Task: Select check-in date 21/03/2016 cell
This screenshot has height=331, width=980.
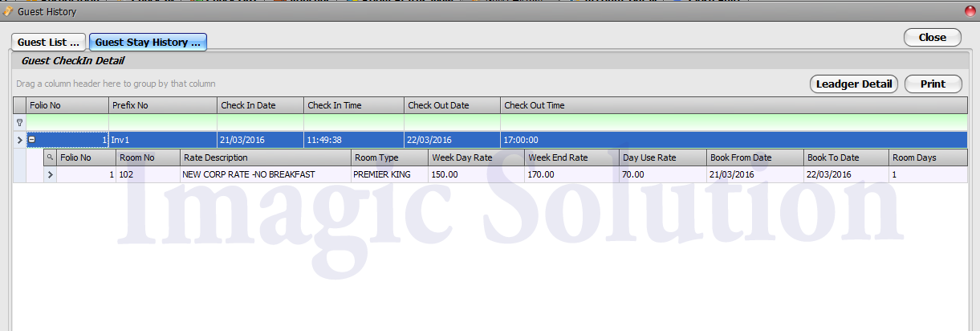Action: click(260, 140)
